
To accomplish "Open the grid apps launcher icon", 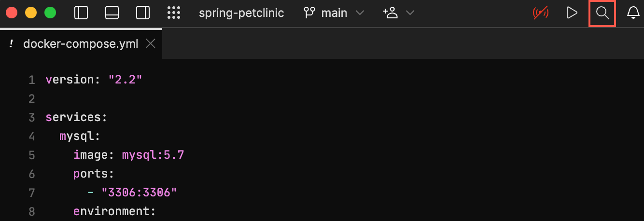I will (174, 13).
